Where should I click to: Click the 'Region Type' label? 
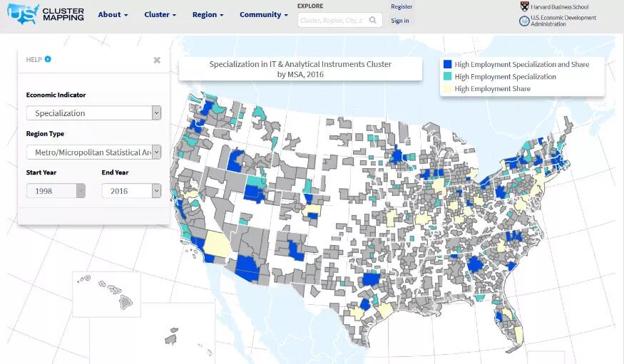(45, 133)
